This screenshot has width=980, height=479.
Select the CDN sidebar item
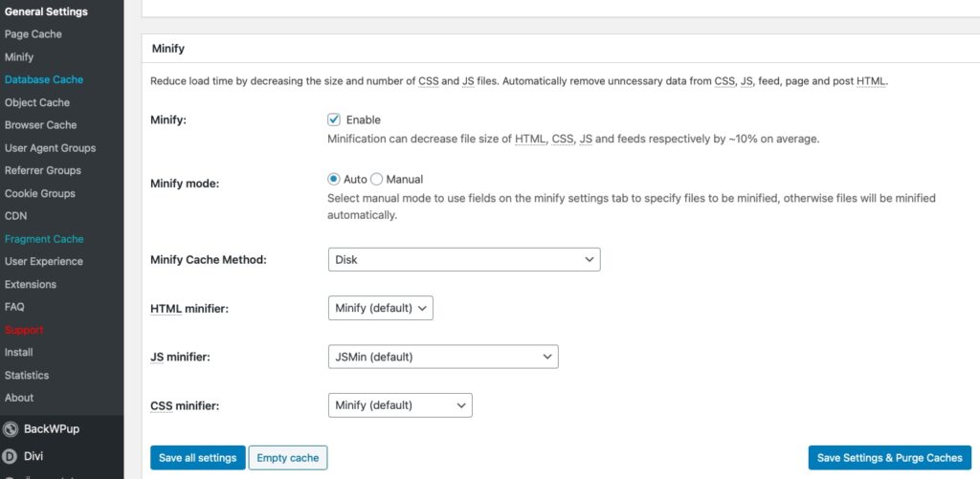pyautogui.click(x=16, y=216)
